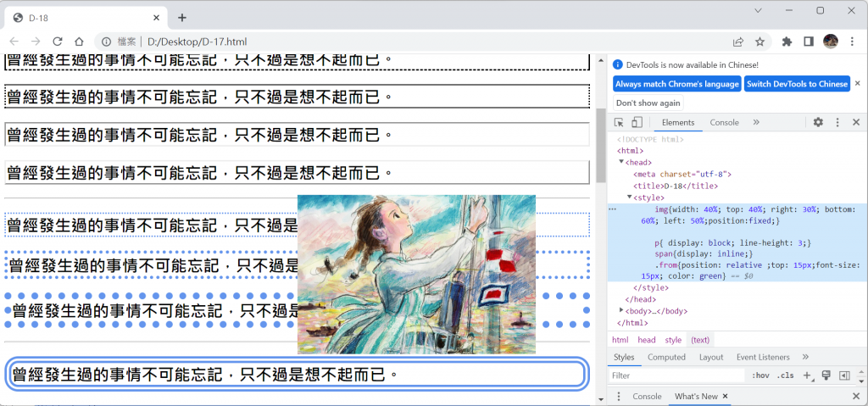Image resolution: width=868 pixels, height=406 pixels.
Task: Click Switch DevTools to Chinese button
Action: pyautogui.click(x=797, y=84)
